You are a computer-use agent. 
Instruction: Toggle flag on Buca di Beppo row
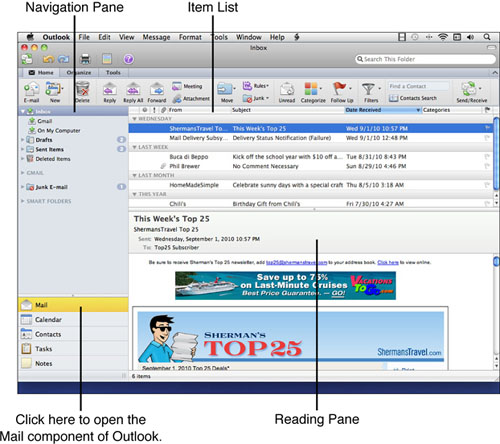tap(487, 157)
